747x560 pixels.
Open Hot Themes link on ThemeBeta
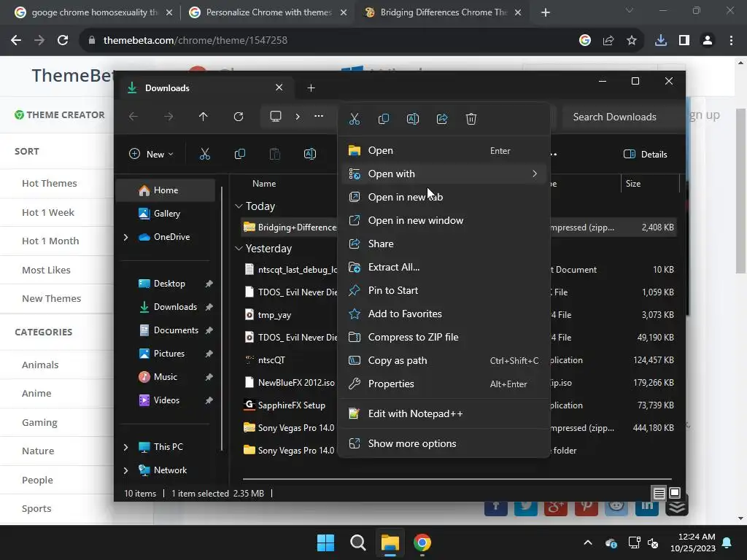tap(49, 183)
